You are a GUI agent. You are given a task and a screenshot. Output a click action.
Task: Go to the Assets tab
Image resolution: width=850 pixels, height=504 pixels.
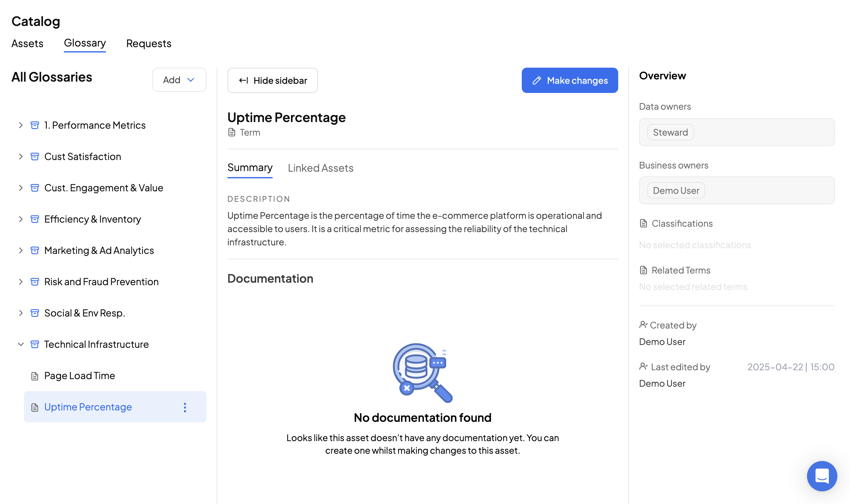point(27,43)
